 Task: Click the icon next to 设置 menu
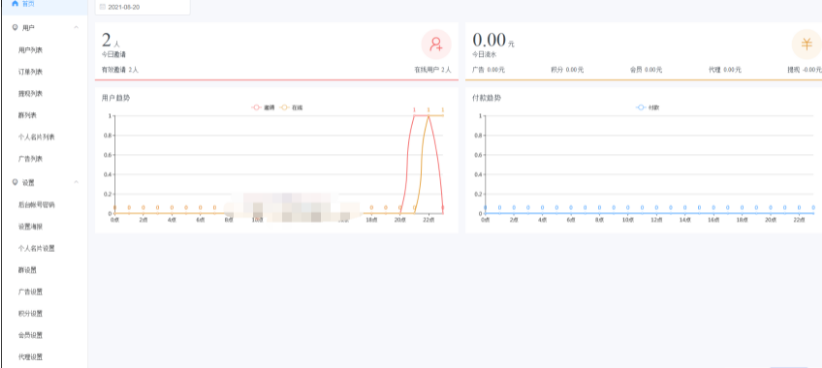tap(15, 182)
